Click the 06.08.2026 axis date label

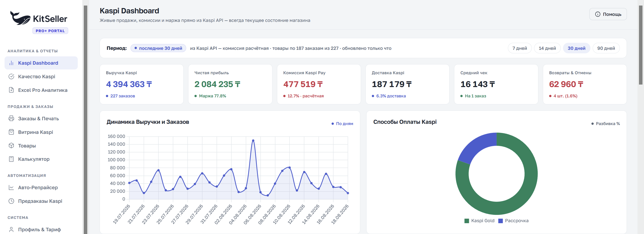(x=252, y=214)
